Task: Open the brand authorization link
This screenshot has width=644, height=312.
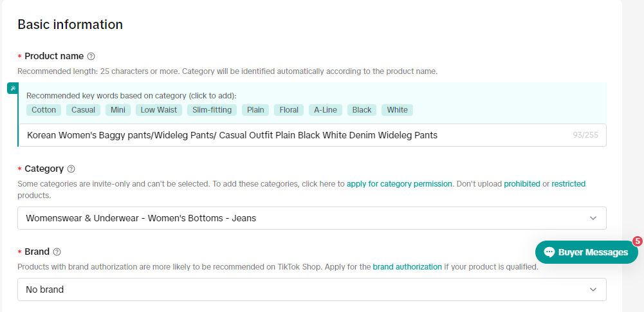Action: click(x=407, y=266)
